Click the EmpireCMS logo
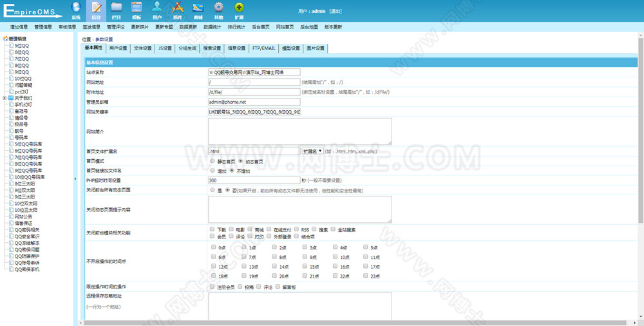 (32, 10)
